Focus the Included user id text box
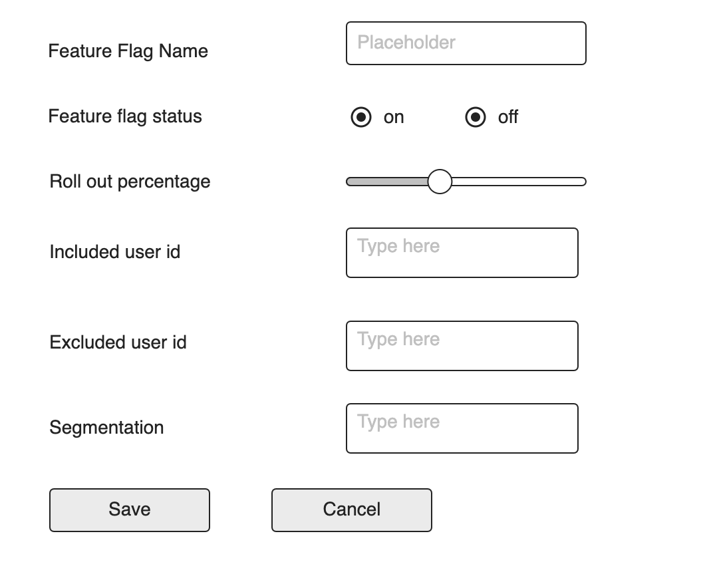The image size is (709, 588). point(462,253)
